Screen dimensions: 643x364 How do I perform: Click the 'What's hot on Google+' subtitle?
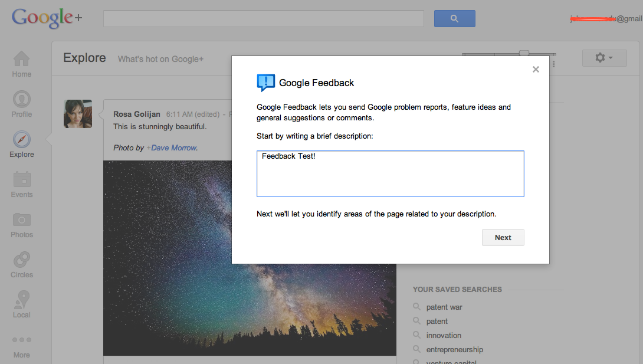tap(160, 59)
